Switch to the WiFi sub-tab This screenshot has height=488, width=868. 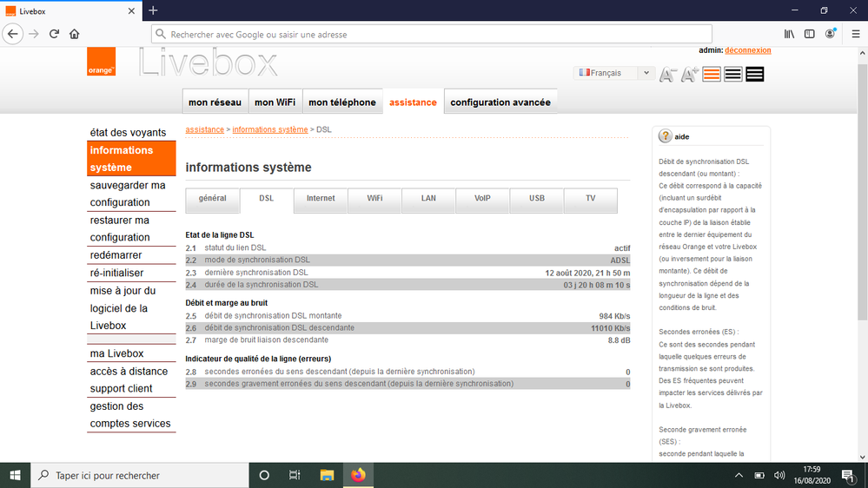[374, 199]
